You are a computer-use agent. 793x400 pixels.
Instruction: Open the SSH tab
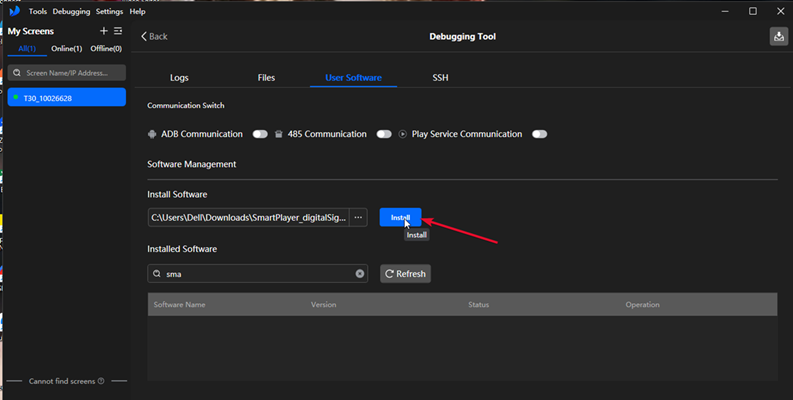pos(440,77)
